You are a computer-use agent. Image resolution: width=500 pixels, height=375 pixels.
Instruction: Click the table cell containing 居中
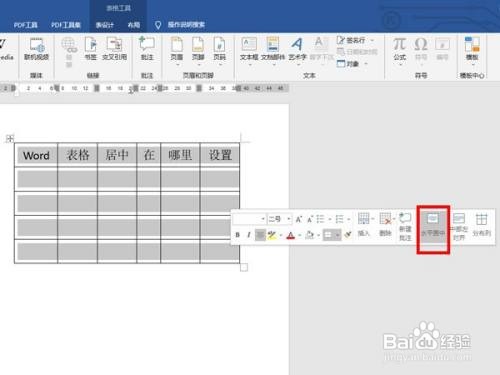coord(117,155)
